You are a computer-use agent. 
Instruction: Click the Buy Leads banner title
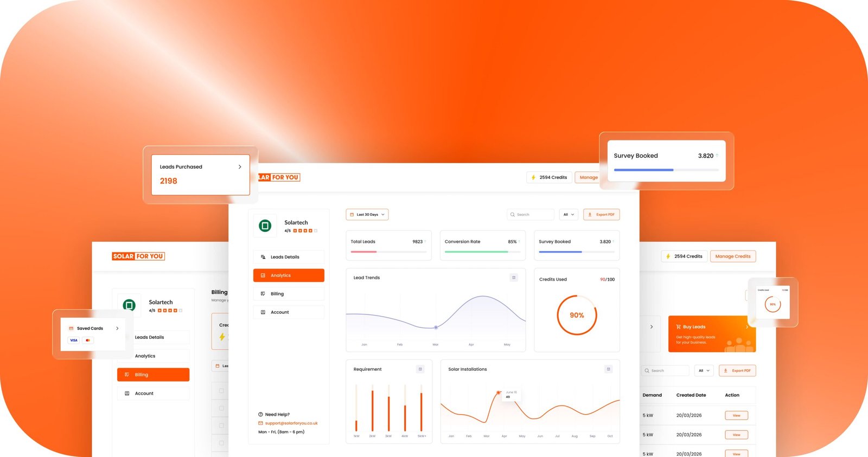coord(694,327)
